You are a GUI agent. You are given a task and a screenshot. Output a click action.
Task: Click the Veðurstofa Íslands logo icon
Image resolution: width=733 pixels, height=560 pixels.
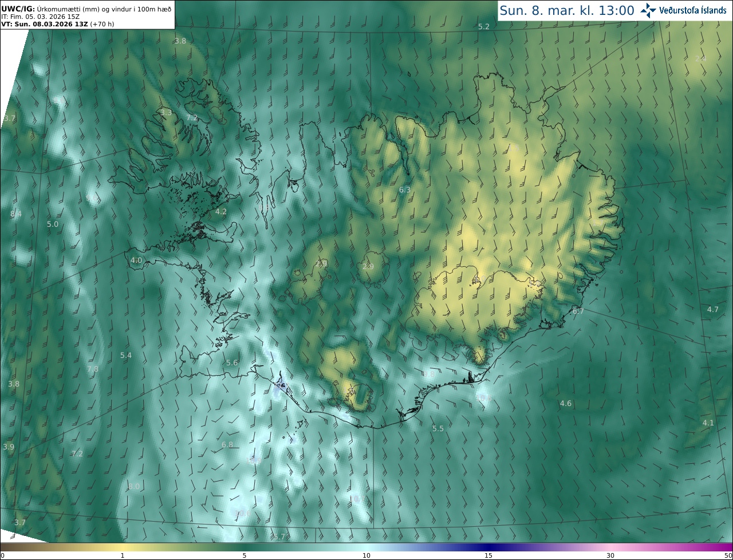point(649,10)
